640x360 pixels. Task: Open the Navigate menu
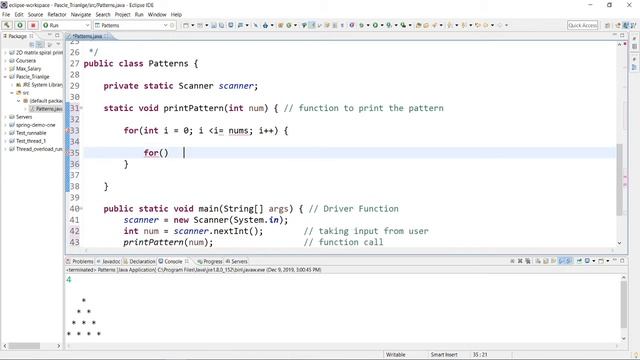click(x=81, y=14)
